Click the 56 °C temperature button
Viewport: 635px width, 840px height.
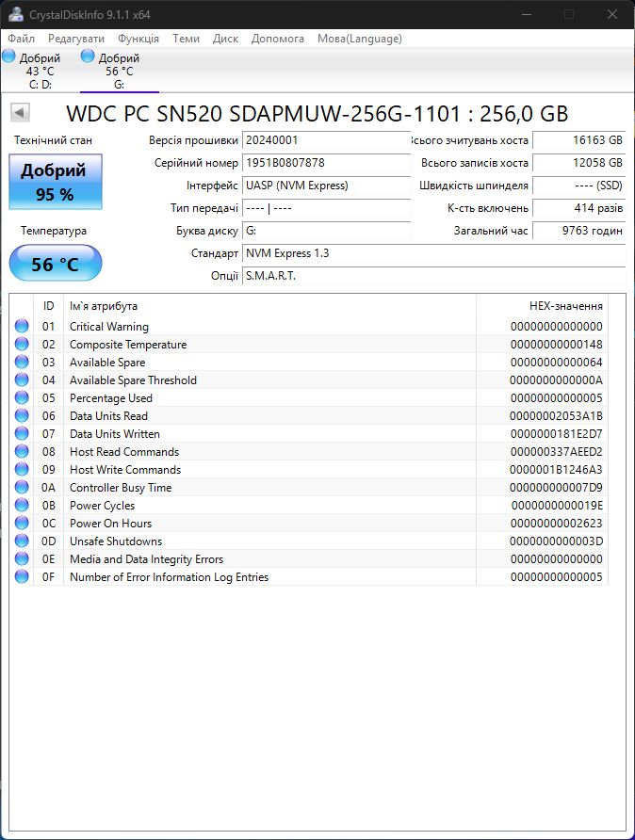pyautogui.click(x=56, y=263)
